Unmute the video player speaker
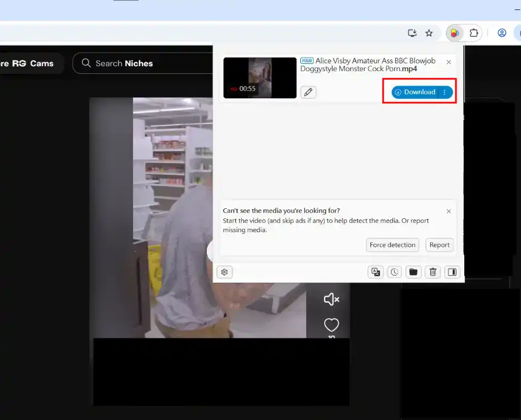Image resolution: width=521 pixels, height=420 pixels. pyautogui.click(x=331, y=299)
